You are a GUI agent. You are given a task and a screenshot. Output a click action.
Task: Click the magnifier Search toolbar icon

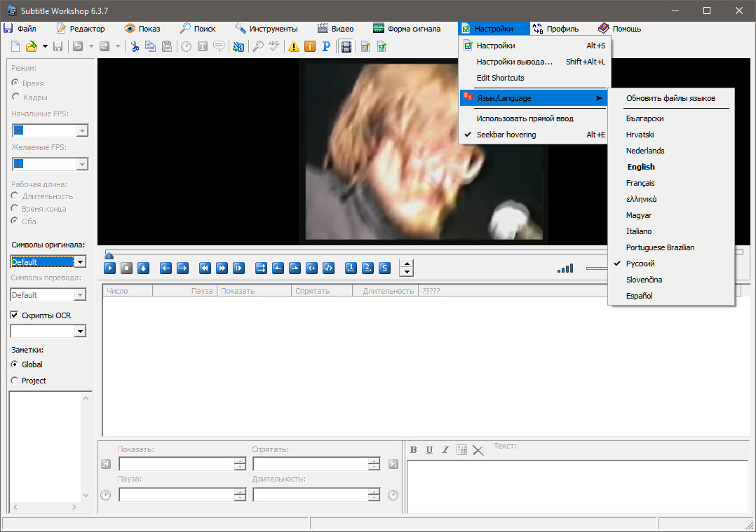(x=258, y=47)
